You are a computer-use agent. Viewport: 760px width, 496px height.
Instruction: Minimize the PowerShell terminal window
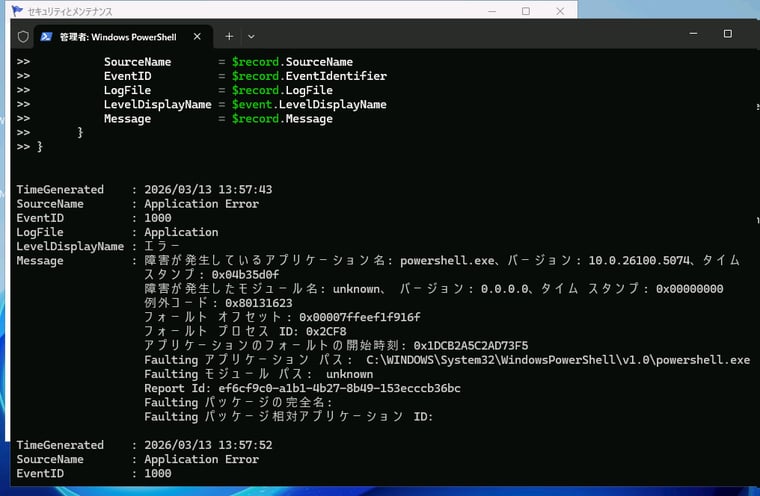pos(693,34)
